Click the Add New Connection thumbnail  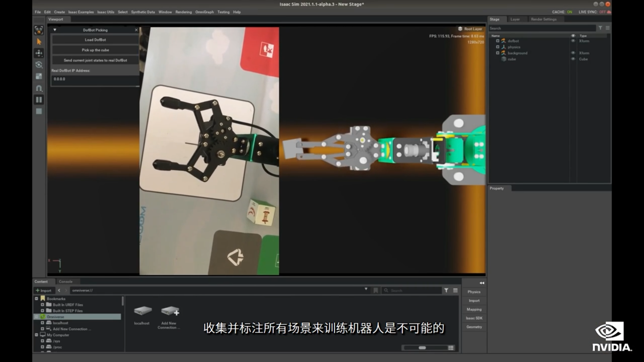[170, 311]
